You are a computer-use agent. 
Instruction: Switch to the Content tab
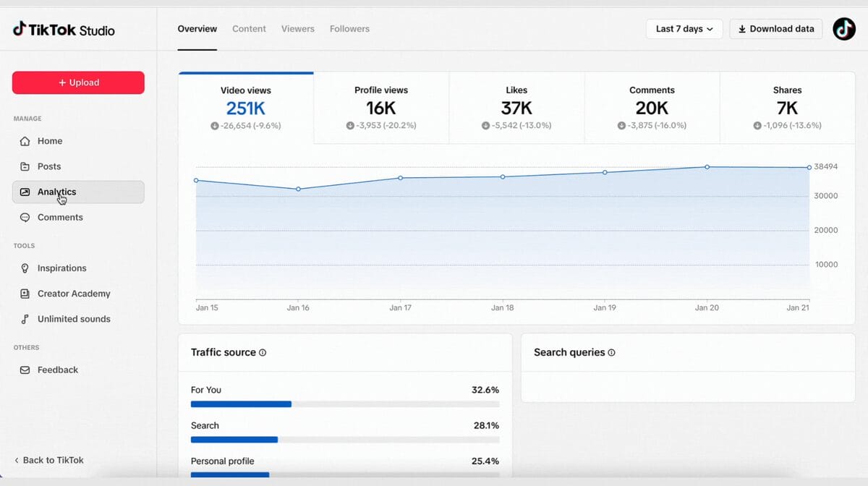point(249,28)
